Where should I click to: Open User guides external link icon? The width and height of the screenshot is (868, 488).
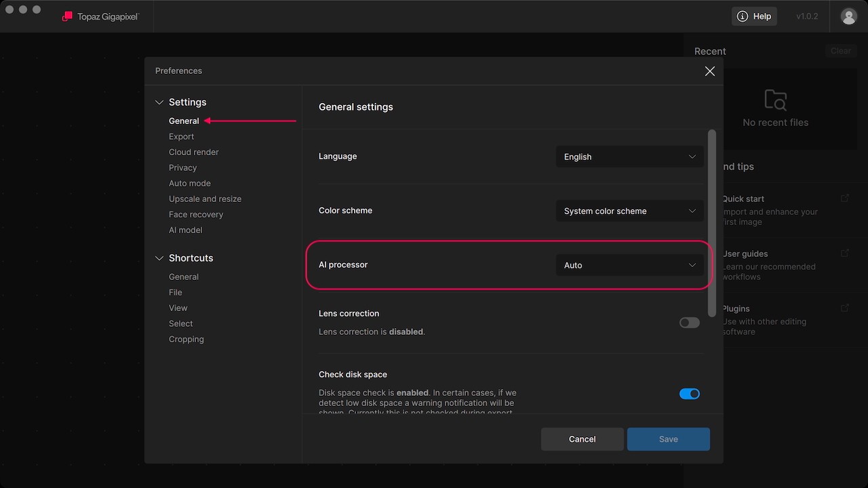[844, 253]
